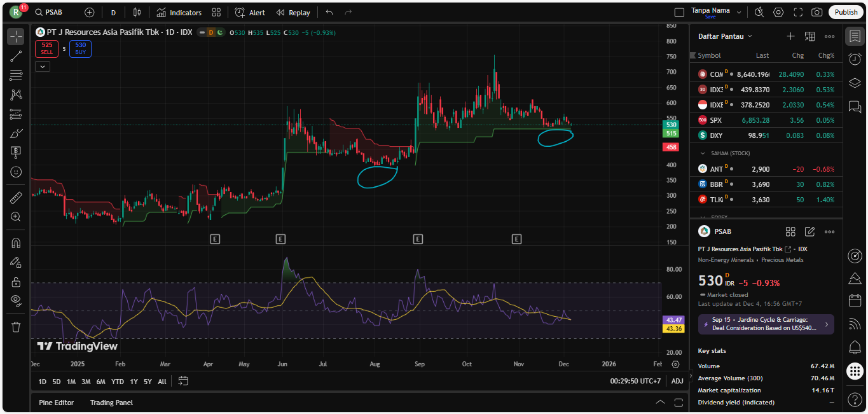
Task: Open the indicator templates grid icon
Action: [216, 12]
